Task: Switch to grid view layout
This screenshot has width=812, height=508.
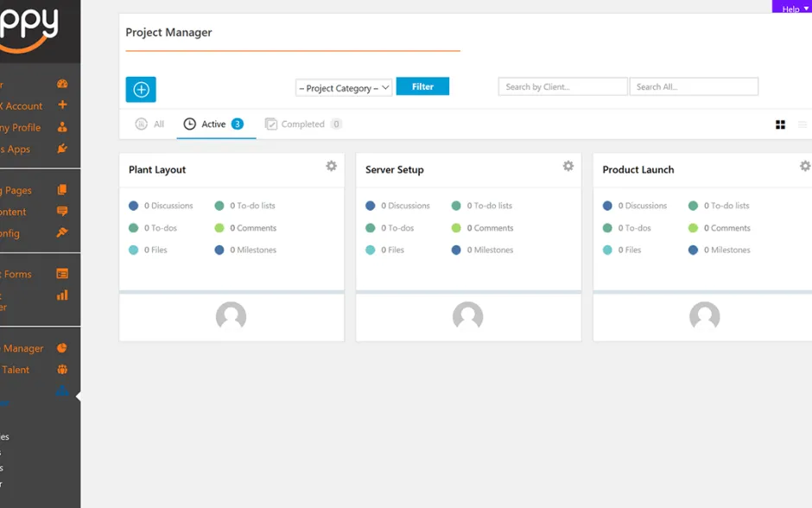Action: pos(780,125)
